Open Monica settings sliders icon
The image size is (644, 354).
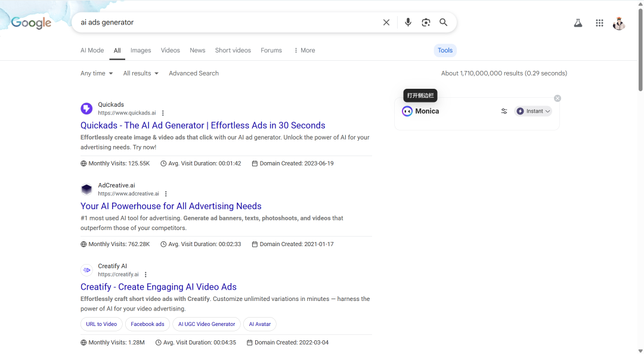[x=504, y=111]
